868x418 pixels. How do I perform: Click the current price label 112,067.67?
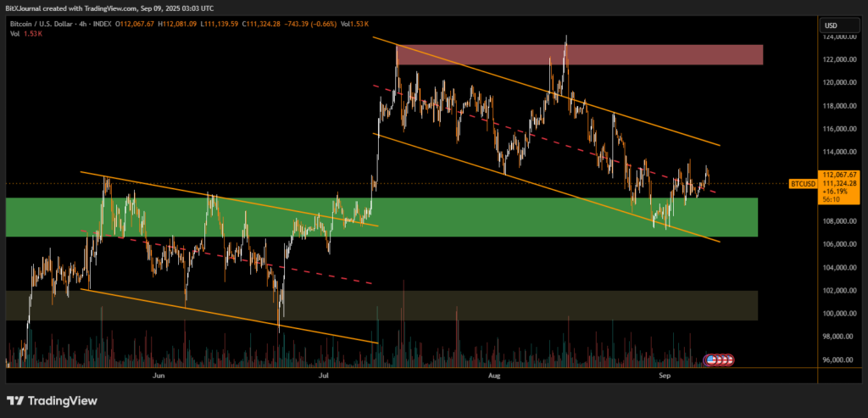(x=835, y=174)
